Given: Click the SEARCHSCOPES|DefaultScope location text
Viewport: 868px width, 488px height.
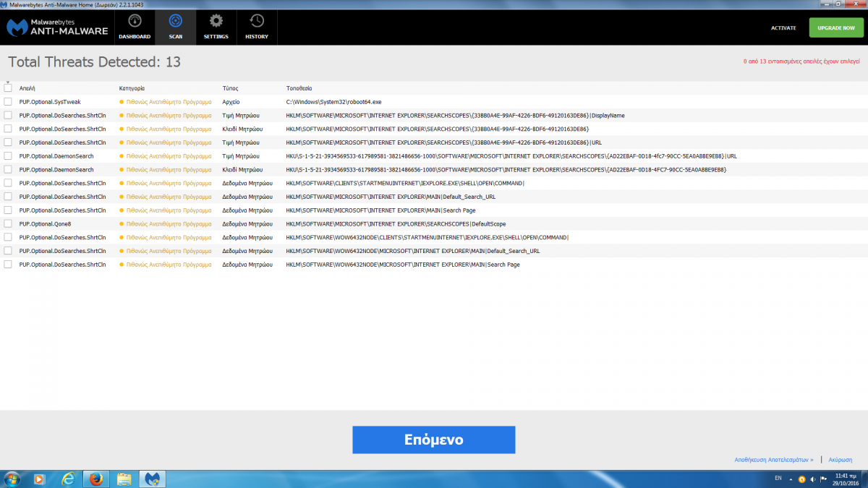Looking at the screenshot, I should coord(396,224).
